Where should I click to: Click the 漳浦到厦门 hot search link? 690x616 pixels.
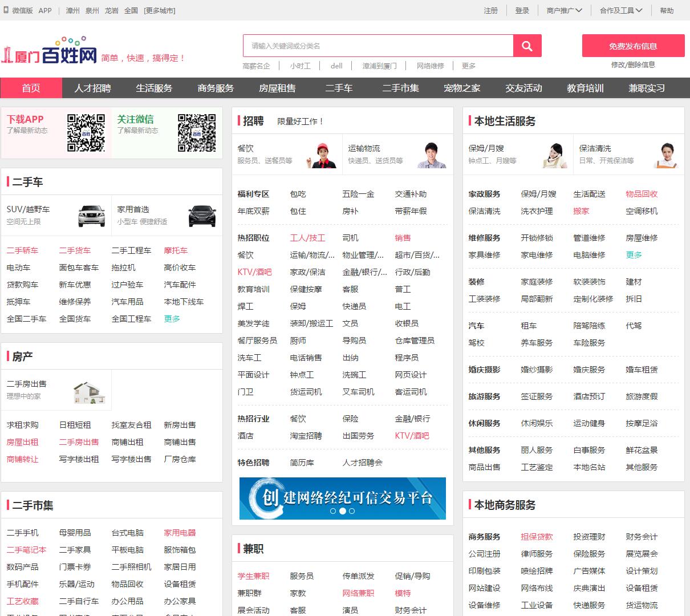click(x=380, y=66)
